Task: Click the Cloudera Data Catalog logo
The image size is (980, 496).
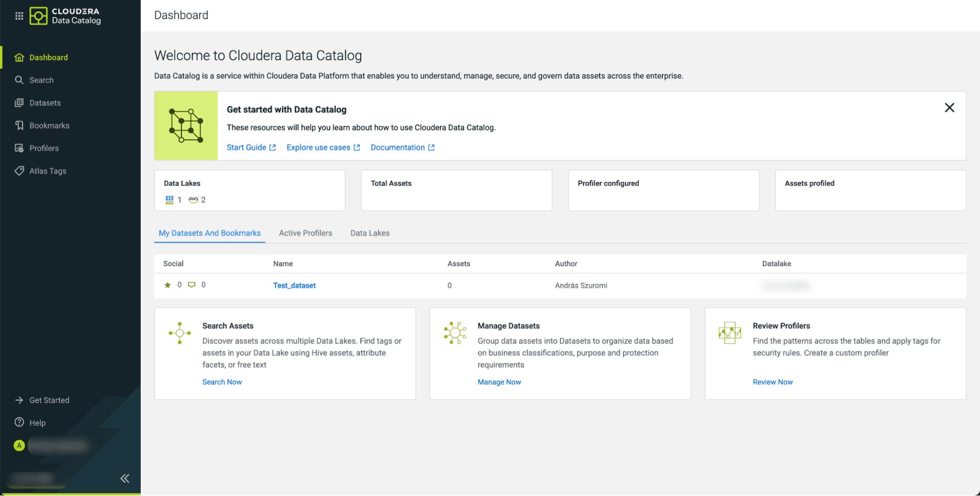Action: pyautogui.click(x=66, y=16)
